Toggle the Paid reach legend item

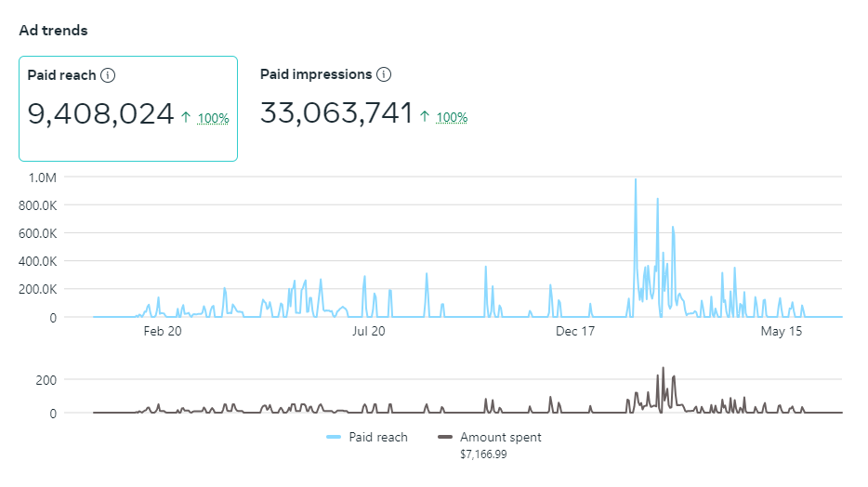pos(367,437)
